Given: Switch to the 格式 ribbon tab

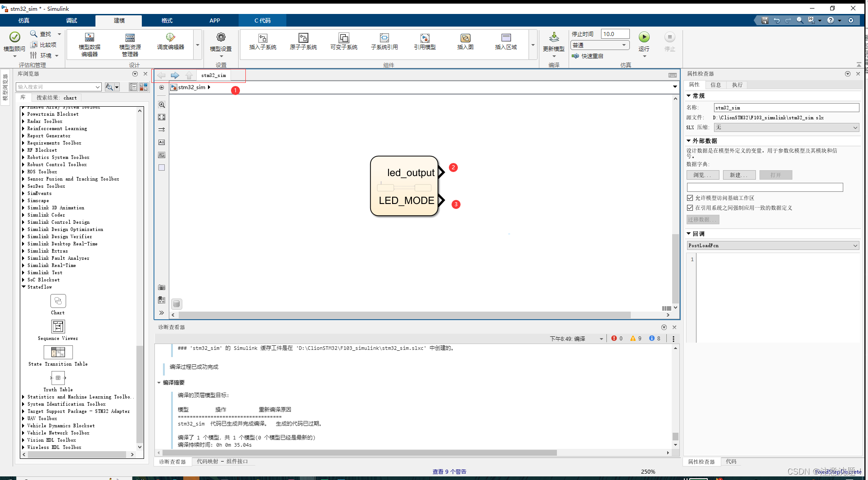Looking at the screenshot, I should (x=167, y=20).
